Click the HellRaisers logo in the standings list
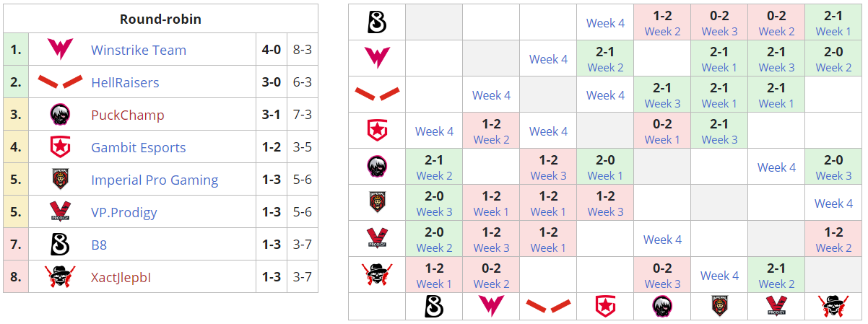 (x=59, y=82)
